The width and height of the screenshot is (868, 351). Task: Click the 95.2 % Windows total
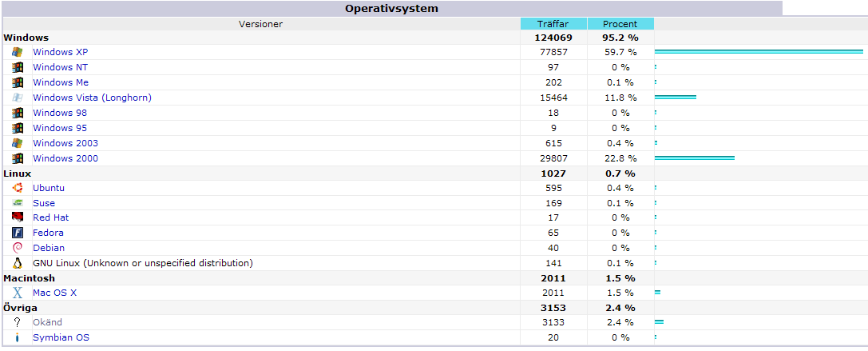(620, 38)
